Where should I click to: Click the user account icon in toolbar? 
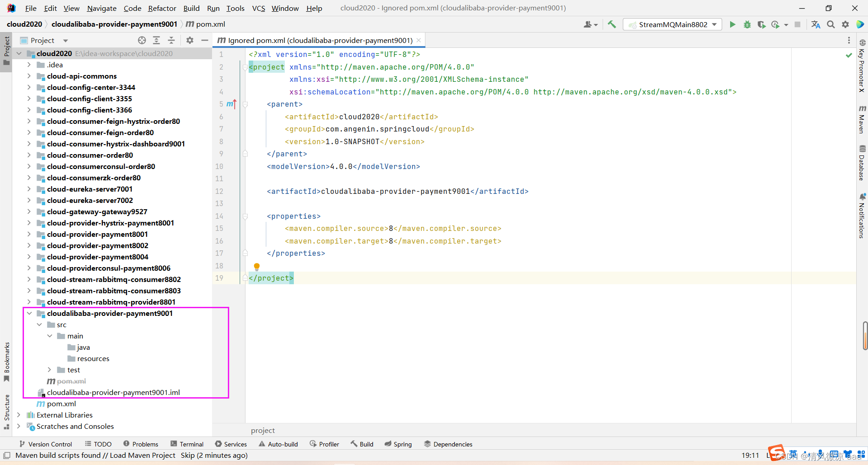(588, 24)
